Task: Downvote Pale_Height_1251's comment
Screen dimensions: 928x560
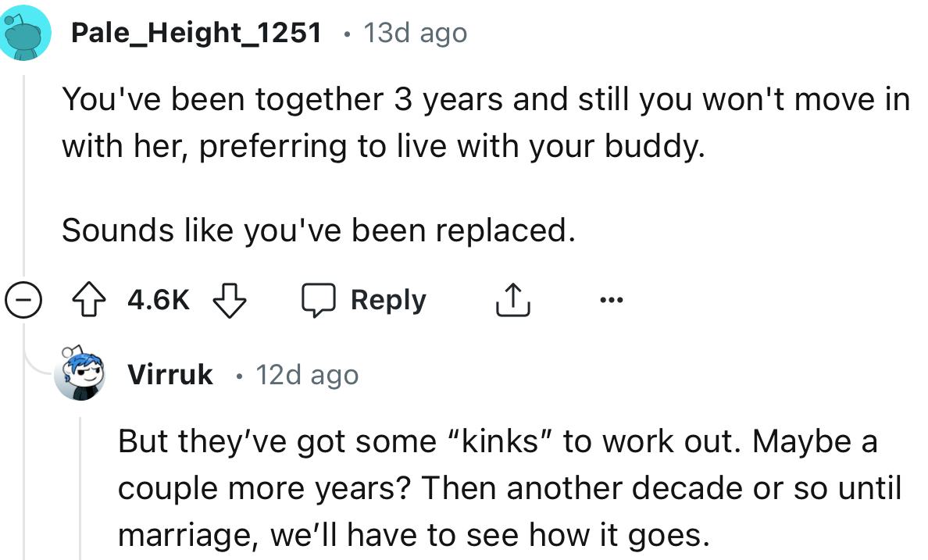Action: click(x=230, y=301)
